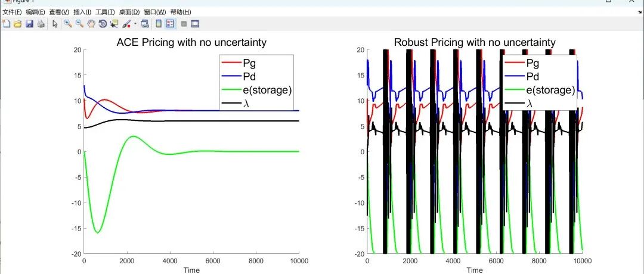The height and width of the screenshot is (274, 644).
Task: Activate the Zoom Out magnifier tool
Action: pos(79,24)
